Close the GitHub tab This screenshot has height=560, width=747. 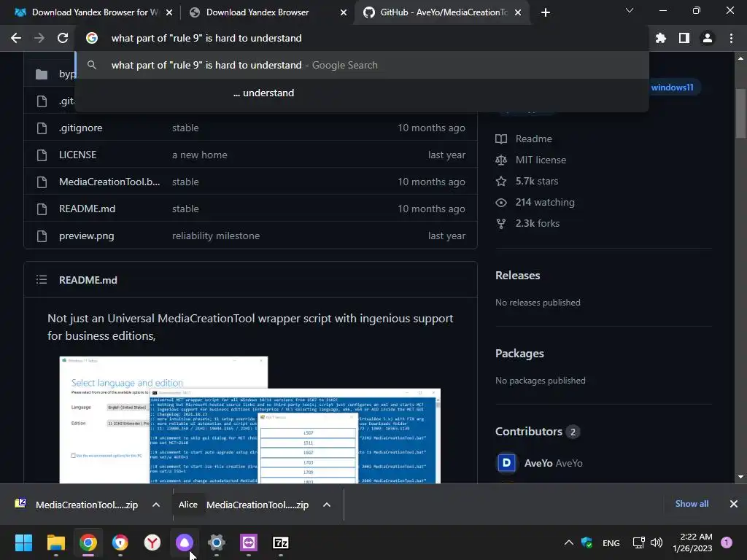click(518, 12)
